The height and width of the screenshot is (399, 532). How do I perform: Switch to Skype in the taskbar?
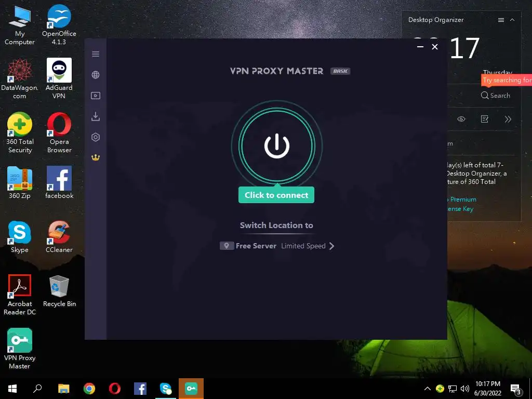(166, 389)
